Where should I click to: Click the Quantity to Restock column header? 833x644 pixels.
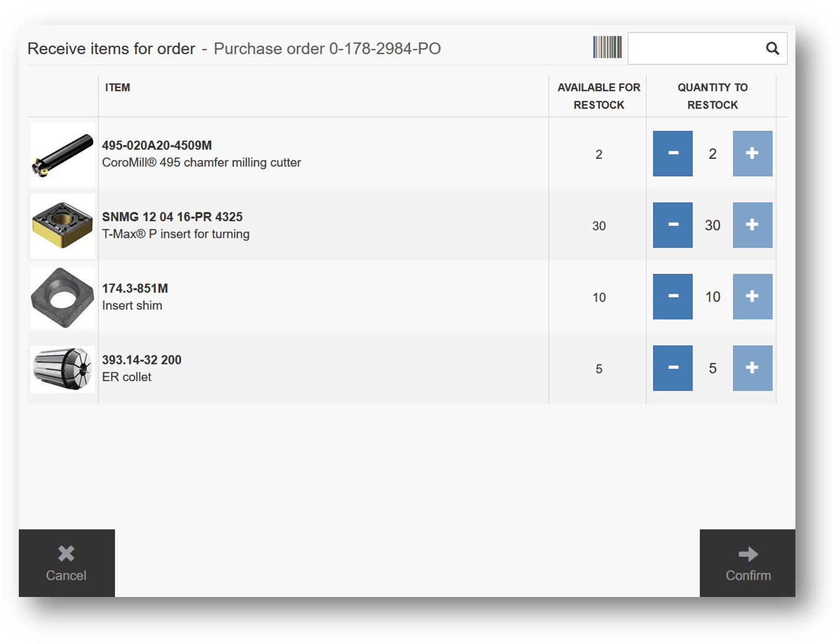pyautogui.click(x=712, y=96)
